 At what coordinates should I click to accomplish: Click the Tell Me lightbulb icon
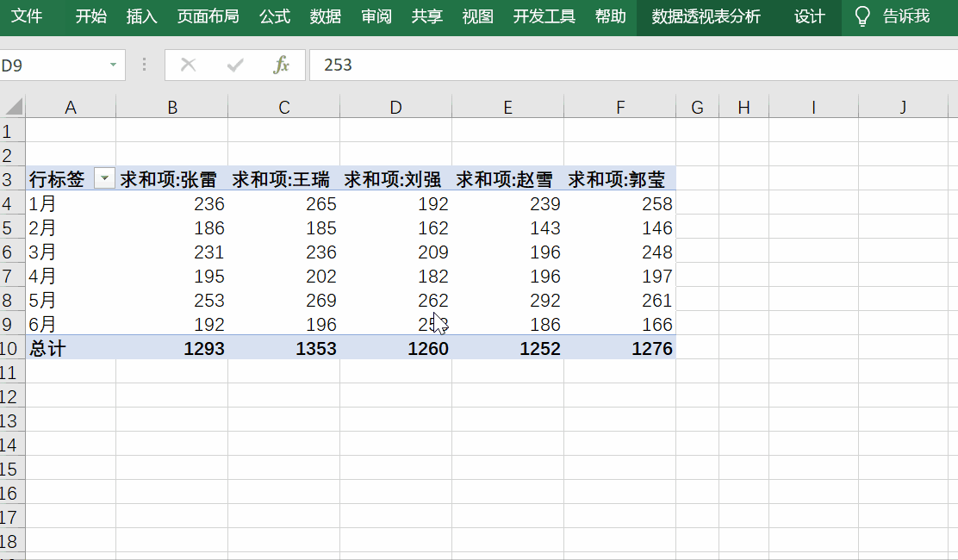click(x=862, y=16)
